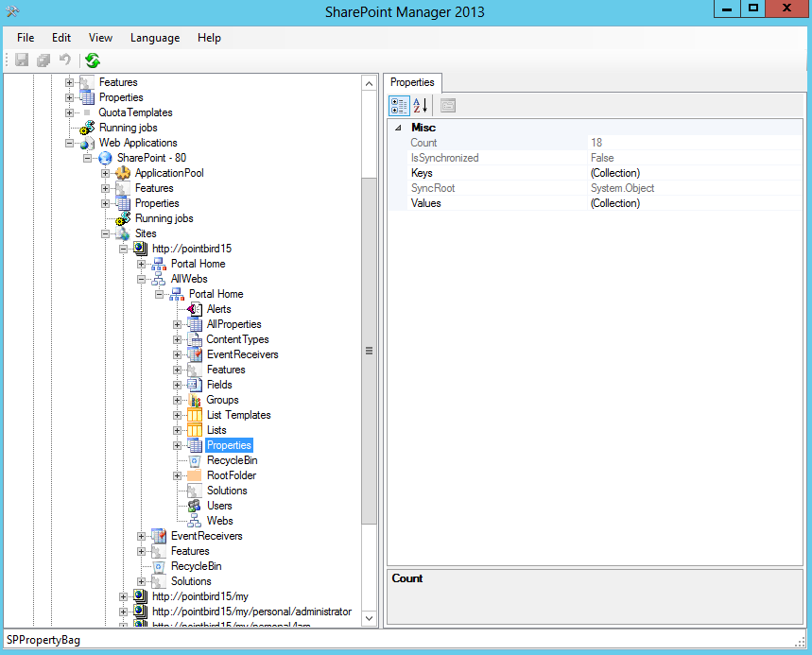This screenshot has width=812, height=655.
Task: Click the Groups node icon
Action: 194,400
